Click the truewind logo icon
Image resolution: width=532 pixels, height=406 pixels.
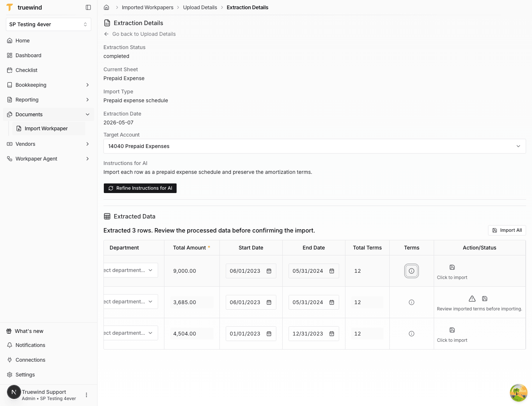[10, 7]
